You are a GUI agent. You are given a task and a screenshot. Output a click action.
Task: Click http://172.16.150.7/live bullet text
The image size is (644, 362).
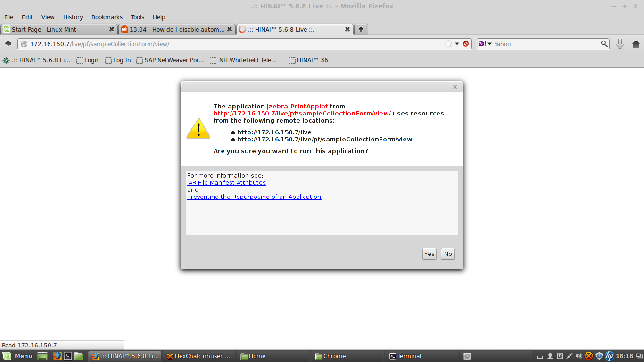pos(274,132)
